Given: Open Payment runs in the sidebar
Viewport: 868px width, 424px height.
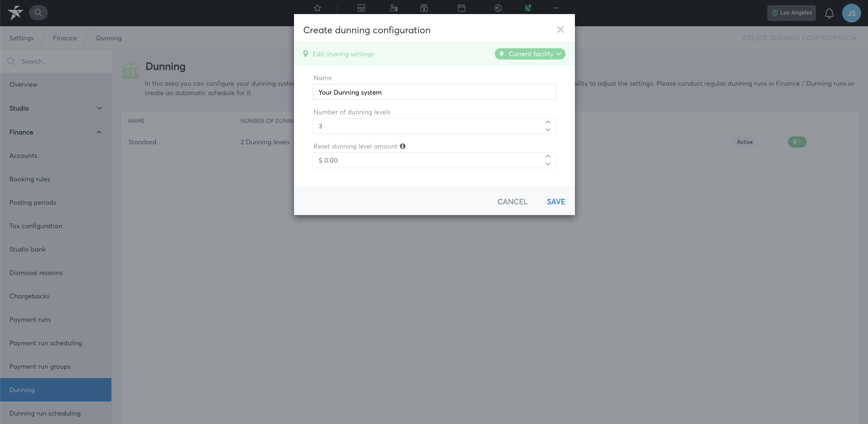Looking at the screenshot, I should 30,320.
